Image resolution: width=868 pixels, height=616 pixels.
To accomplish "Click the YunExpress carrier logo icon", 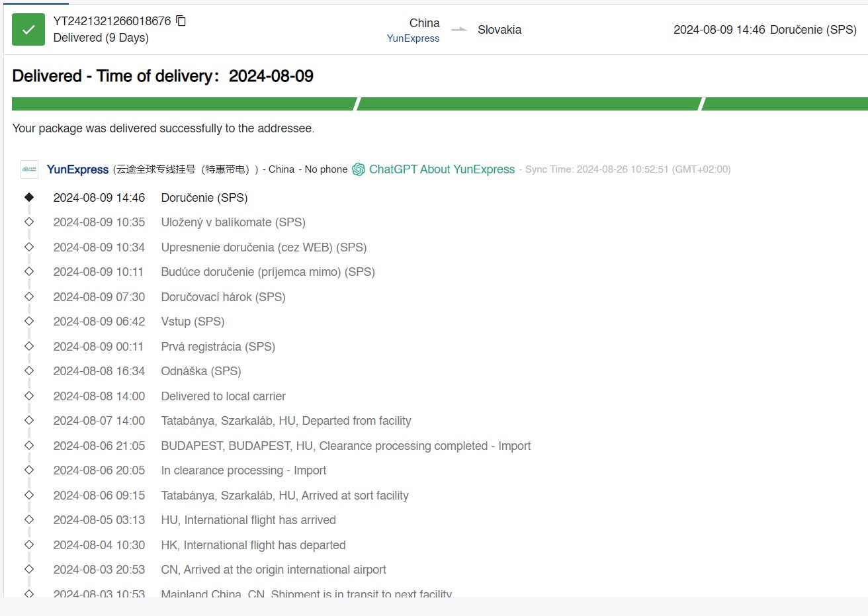I will pyautogui.click(x=29, y=169).
